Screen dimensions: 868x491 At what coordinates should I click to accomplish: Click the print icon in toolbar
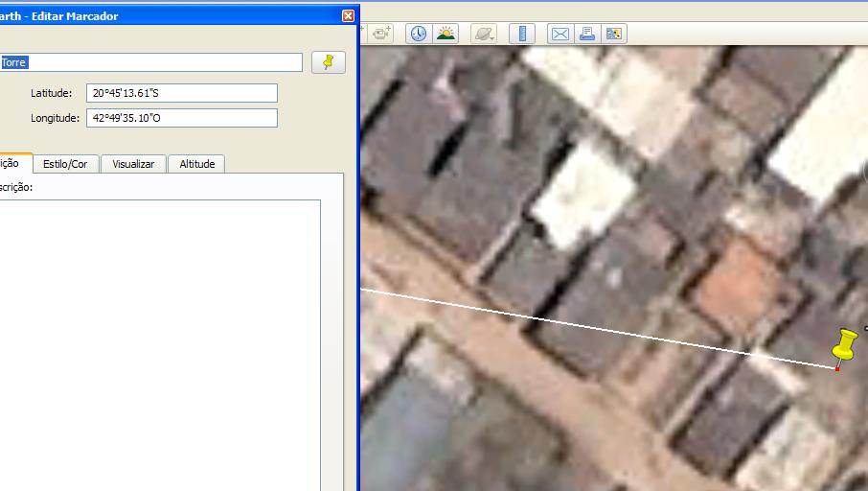586,34
